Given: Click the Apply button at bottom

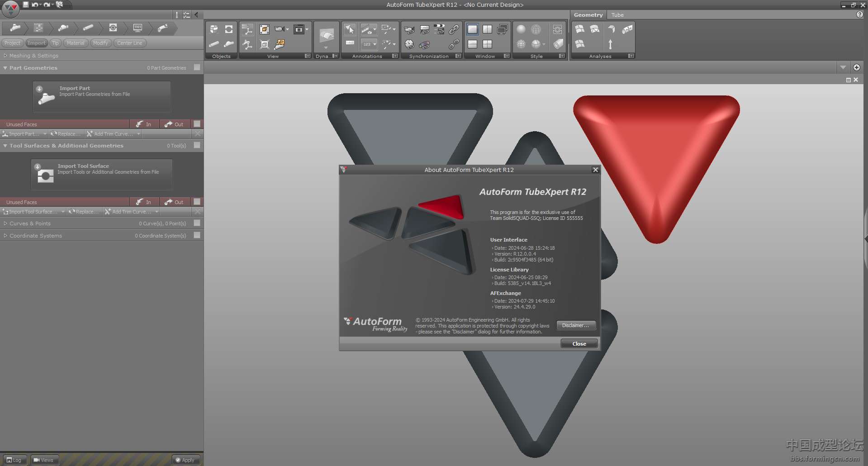Looking at the screenshot, I should (x=185, y=460).
